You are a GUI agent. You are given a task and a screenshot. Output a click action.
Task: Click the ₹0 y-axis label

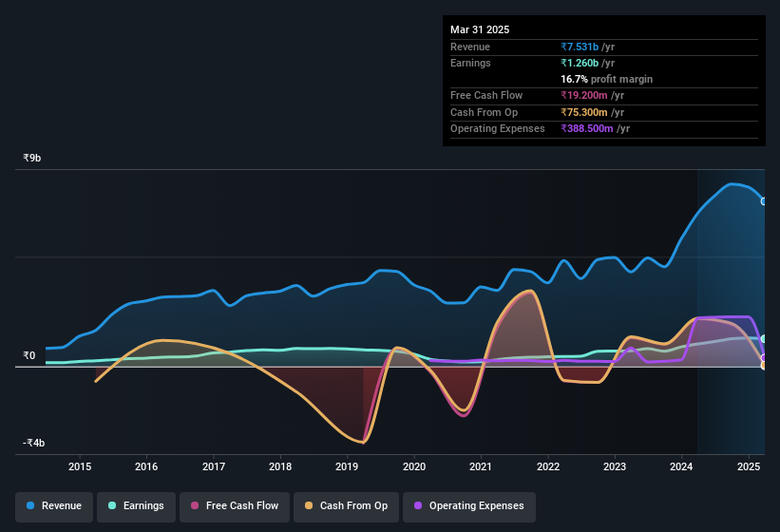(29, 355)
